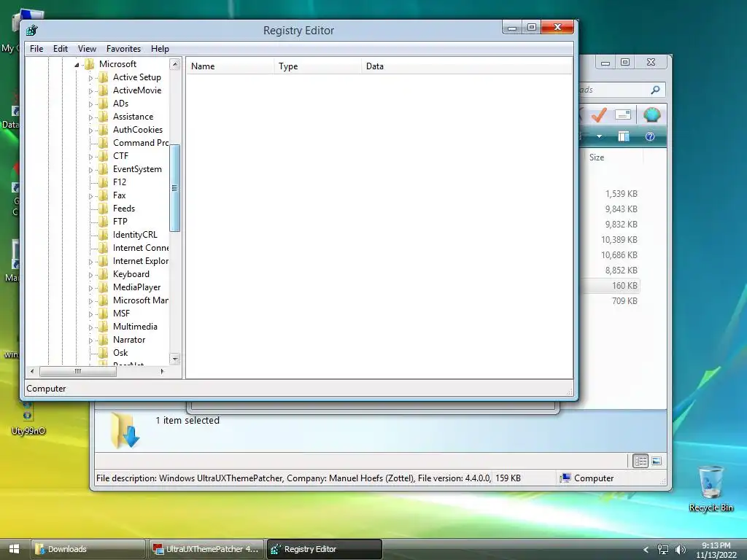This screenshot has width=747, height=560.
Task: Click the Osk key folder icon
Action: coord(104,353)
